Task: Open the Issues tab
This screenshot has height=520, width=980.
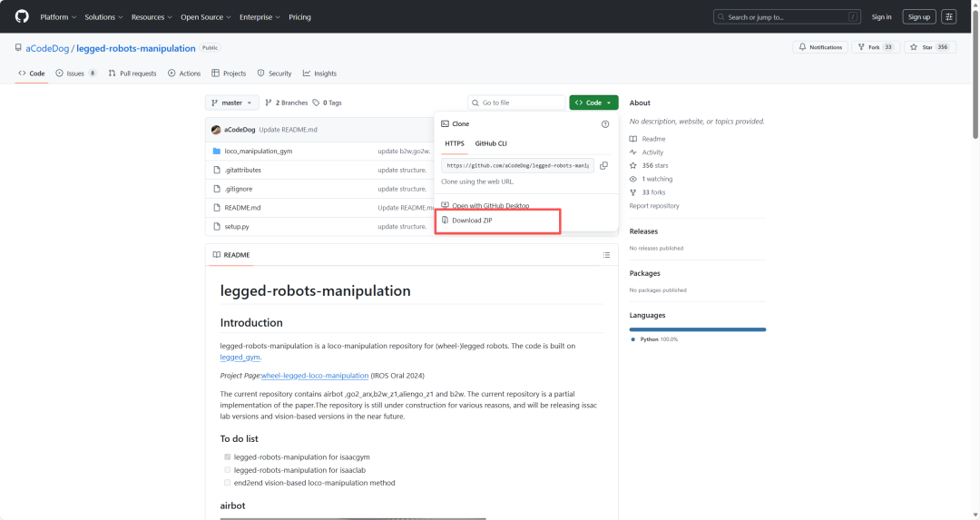Action: pos(75,74)
